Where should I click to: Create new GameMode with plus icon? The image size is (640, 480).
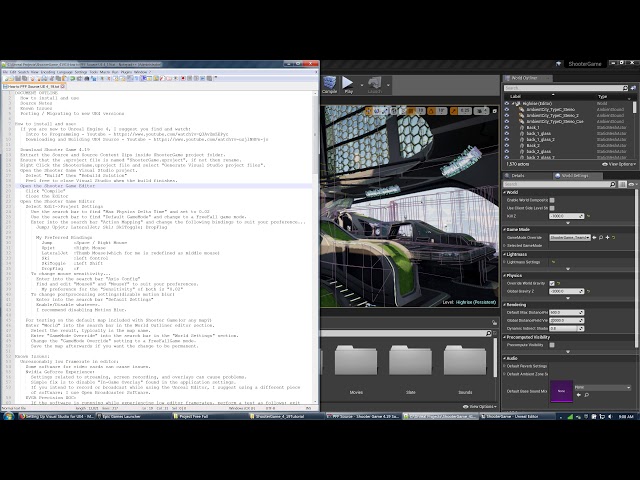coord(607,238)
